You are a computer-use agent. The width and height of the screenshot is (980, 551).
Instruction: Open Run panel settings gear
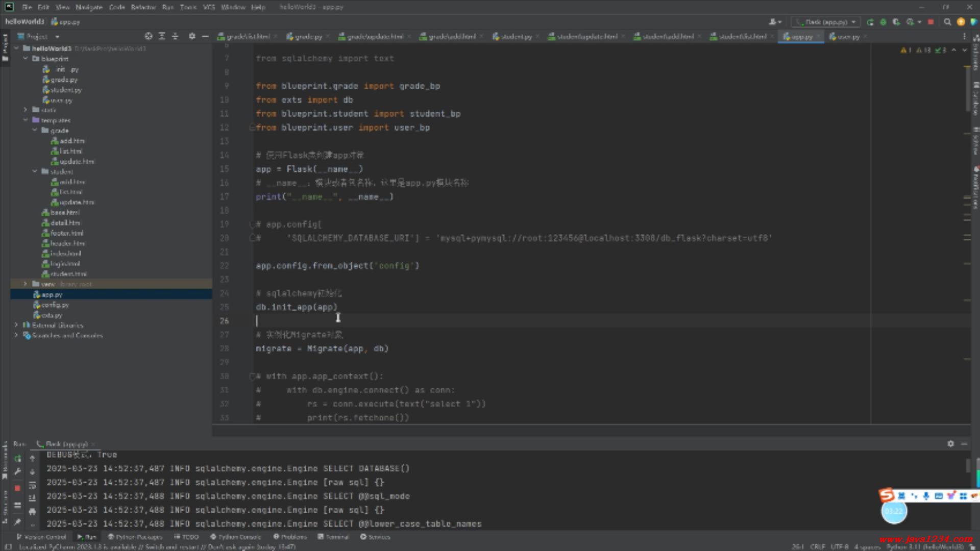[x=950, y=444]
